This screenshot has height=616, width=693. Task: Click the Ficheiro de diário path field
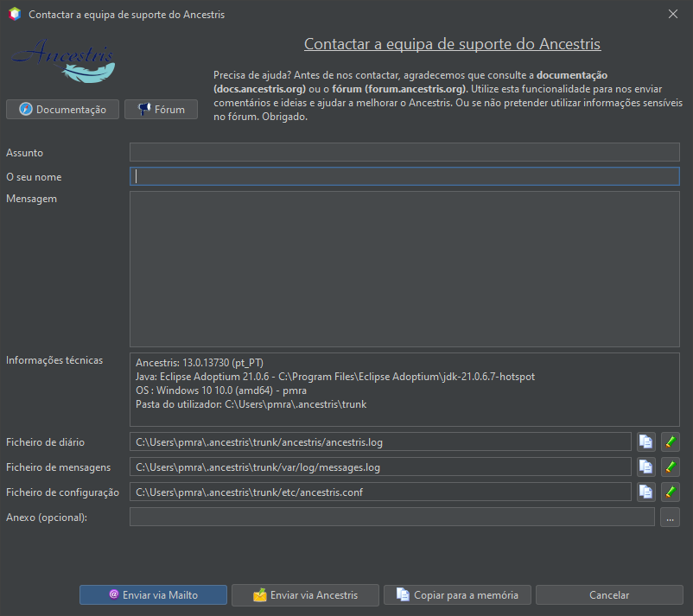(x=380, y=441)
